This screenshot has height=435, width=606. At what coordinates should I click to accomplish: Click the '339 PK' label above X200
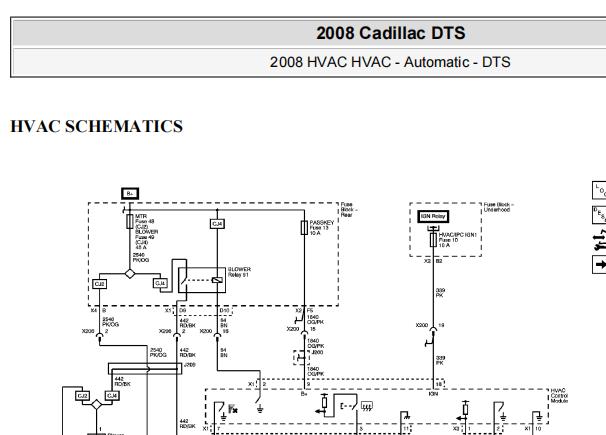(x=440, y=293)
